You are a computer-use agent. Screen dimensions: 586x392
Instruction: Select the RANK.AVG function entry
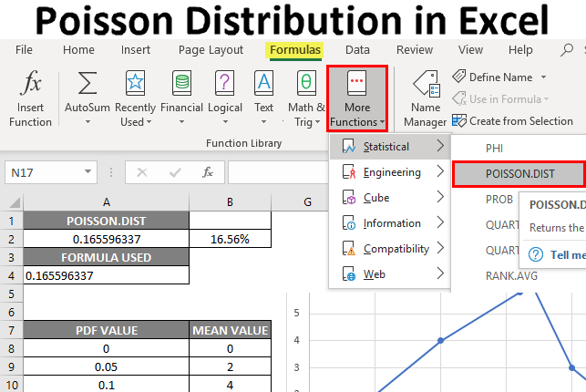[x=511, y=276]
